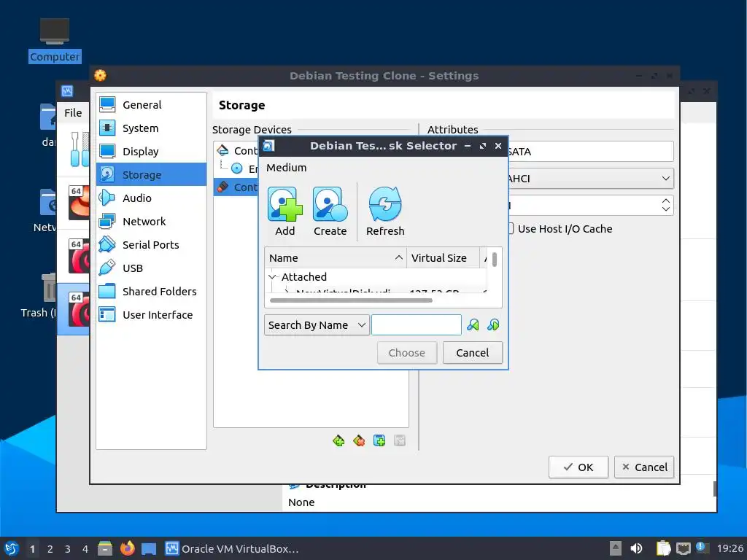Open the Search By Name dropdown
This screenshot has height=560, width=747.
pos(317,325)
